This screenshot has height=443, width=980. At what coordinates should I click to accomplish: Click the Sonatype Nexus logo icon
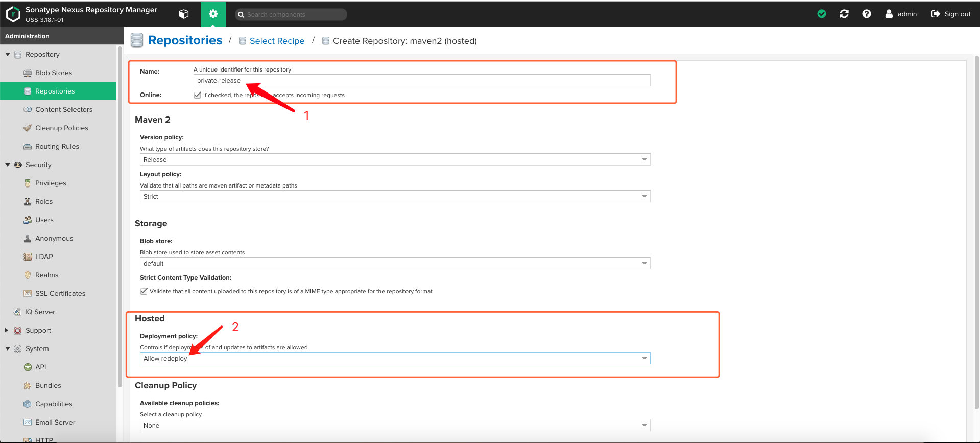coord(13,14)
